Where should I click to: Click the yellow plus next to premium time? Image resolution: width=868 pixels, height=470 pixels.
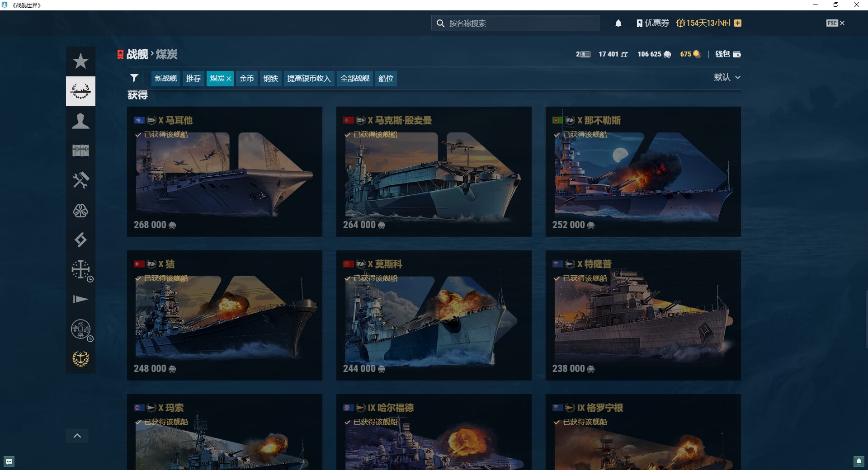[x=738, y=23]
